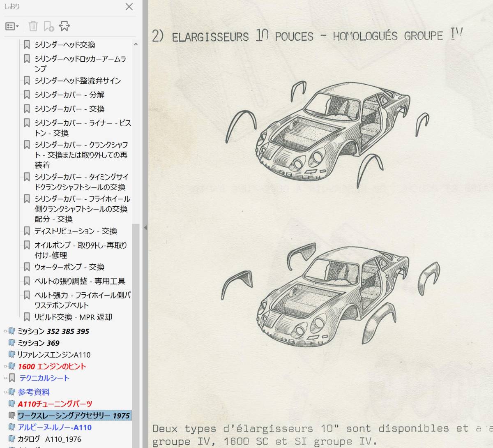Open bookmark シリンダーカバー - 交換
The height and width of the screenshot is (448, 493).
(69, 109)
